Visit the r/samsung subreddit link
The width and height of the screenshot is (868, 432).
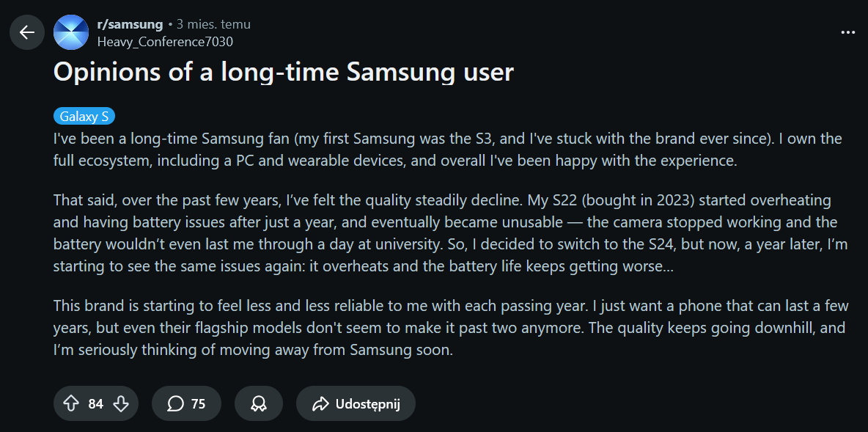point(130,24)
